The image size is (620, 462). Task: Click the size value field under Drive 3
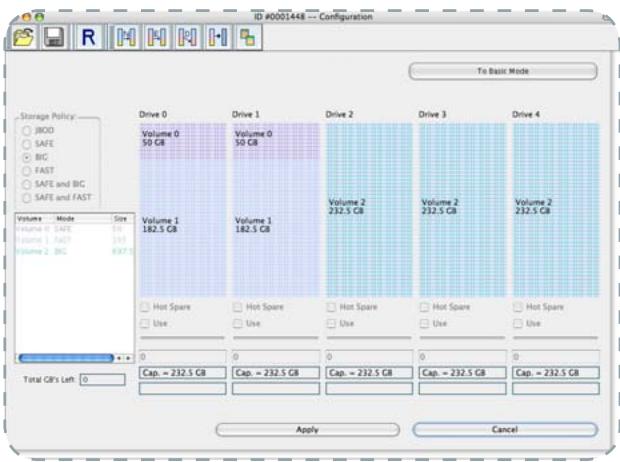pos(463,357)
